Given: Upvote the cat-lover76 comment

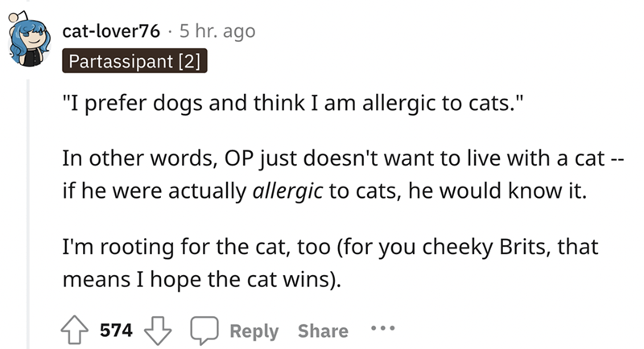Looking at the screenshot, I should (x=76, y=331).
